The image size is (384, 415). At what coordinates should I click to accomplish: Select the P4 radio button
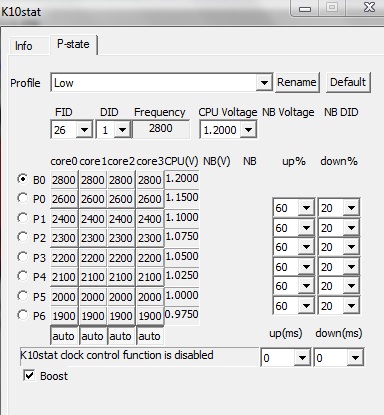23,276
